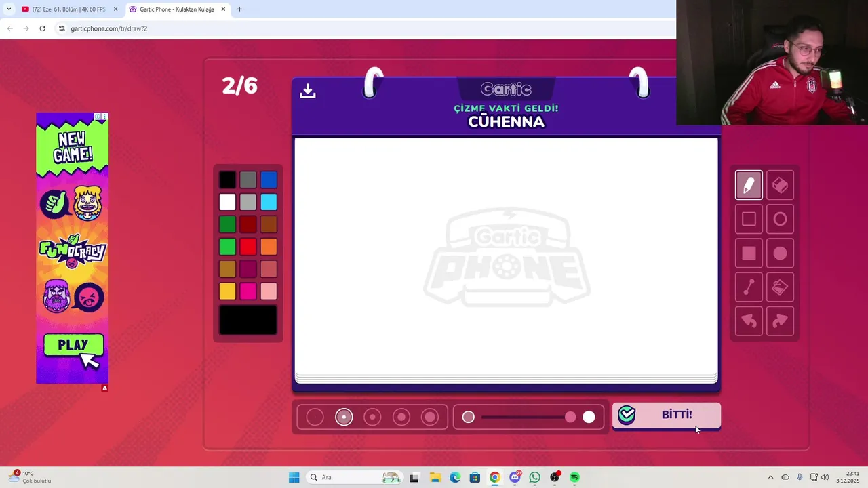This screenshot has width=868, height=488.
Task: Open the weather widget on taskbar
Action: [31, 477]
